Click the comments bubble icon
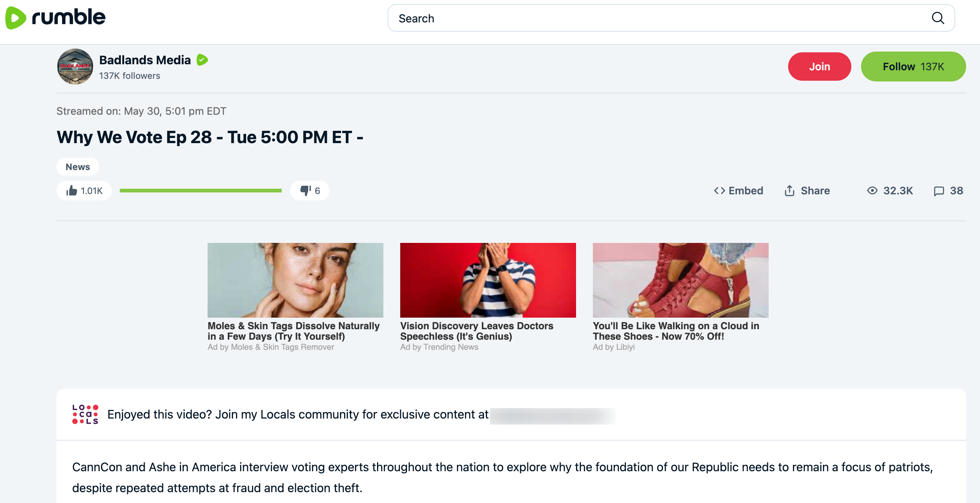980x503 pixels. pyautogui.click(x=938, y=191)
